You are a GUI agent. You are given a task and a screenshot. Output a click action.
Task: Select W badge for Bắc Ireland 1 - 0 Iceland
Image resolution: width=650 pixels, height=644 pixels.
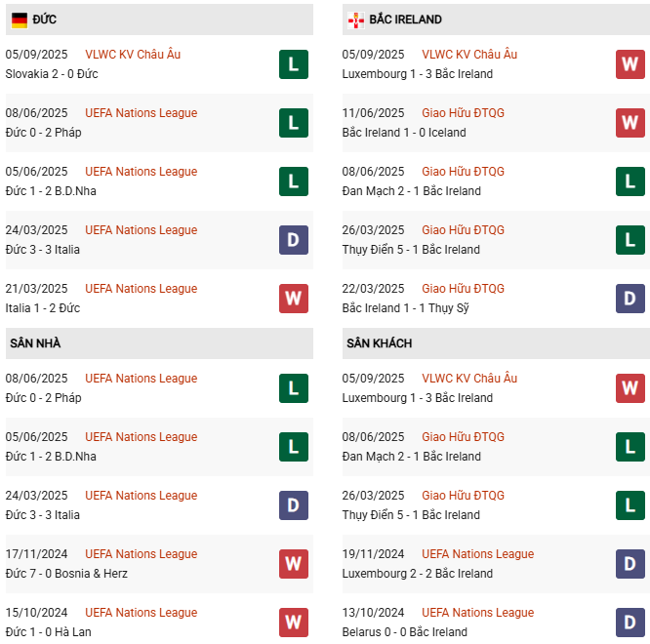pos(630,123)
